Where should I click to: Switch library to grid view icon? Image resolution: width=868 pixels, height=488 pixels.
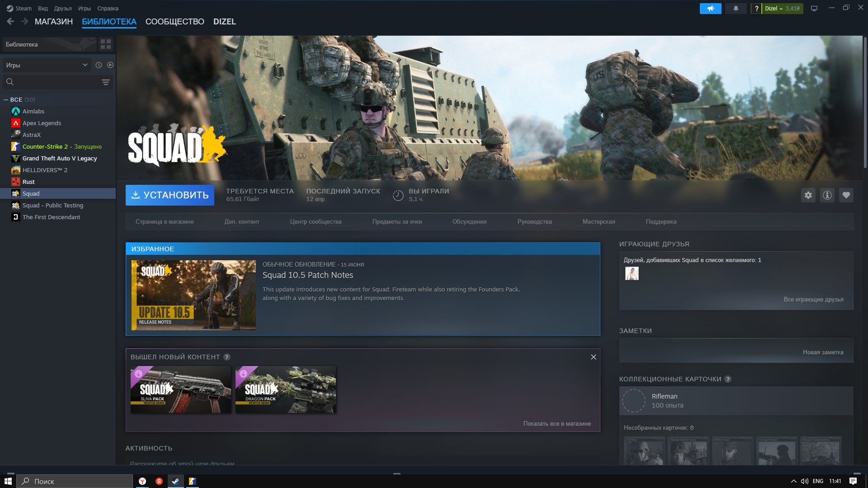coord(106,44)
